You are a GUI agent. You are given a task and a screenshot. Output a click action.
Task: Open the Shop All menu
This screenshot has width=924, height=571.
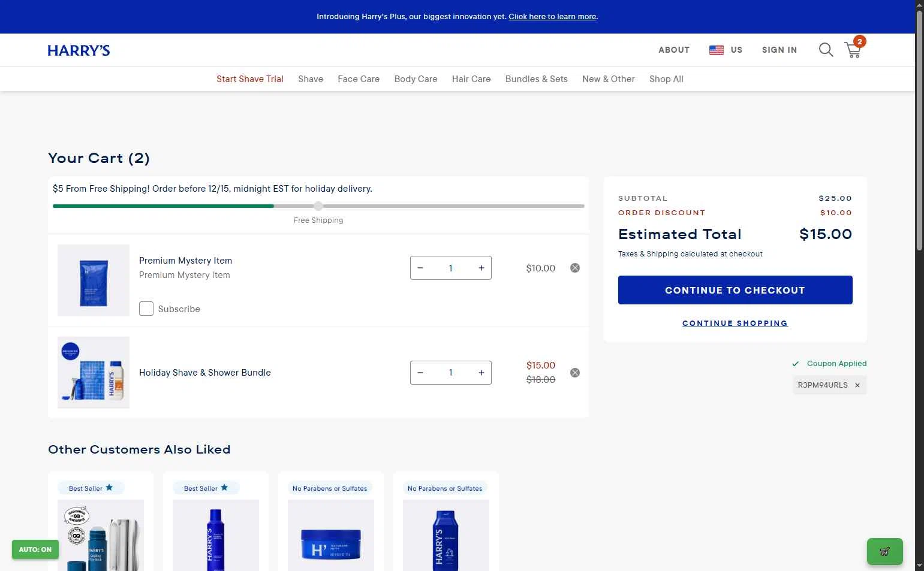pos(666,79)
